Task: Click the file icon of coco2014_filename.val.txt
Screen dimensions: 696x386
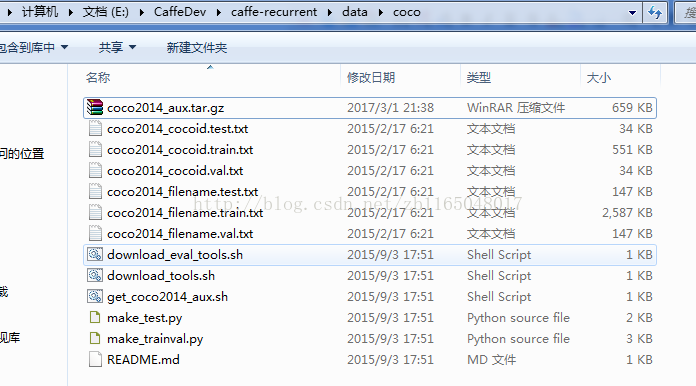Action: tap(95, 234)
